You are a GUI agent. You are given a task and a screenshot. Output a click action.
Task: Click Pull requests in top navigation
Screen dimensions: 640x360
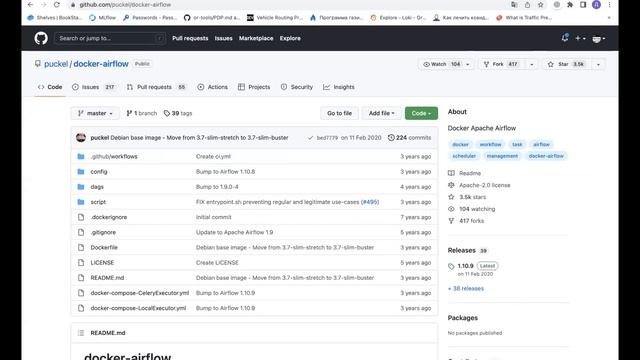pos(190,38)
